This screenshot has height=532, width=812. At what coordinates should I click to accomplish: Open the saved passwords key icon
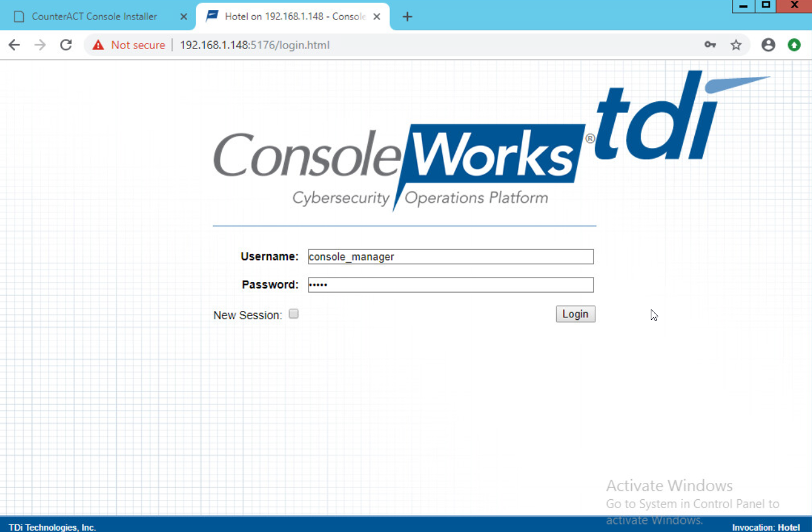[x=710, y=45]
